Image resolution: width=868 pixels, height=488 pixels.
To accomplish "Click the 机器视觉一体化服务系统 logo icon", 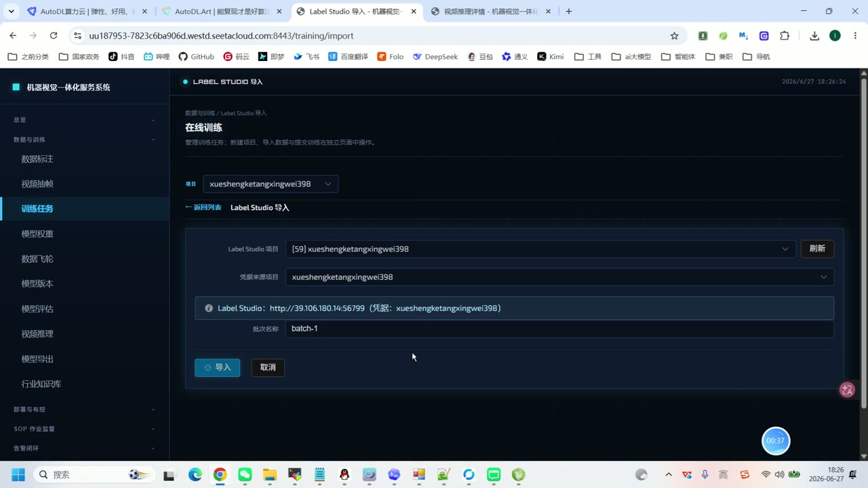I will [x=16, y=87].
